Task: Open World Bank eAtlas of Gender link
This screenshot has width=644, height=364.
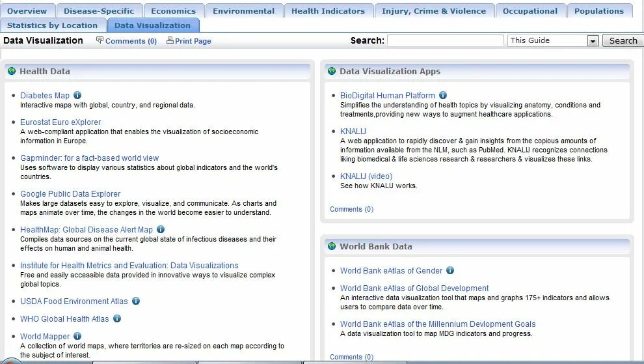Action: pyautogui.click(x=391, y=271)
